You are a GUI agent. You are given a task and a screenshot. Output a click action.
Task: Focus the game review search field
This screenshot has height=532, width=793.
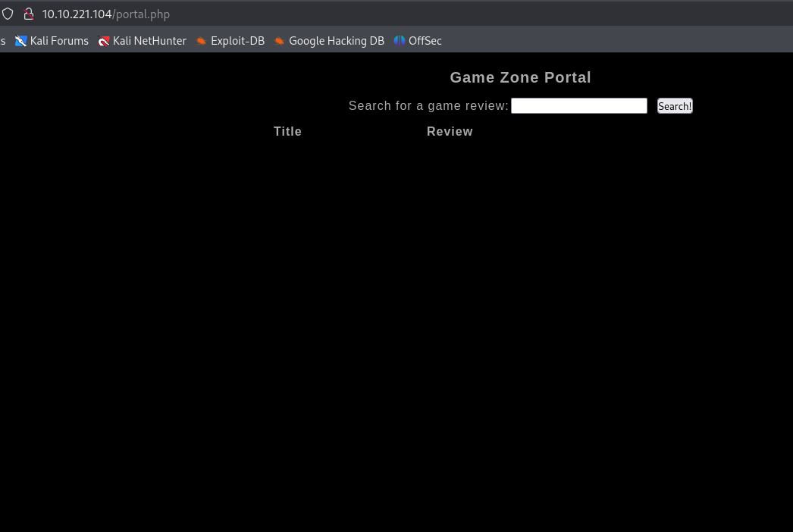pos(578,106)
